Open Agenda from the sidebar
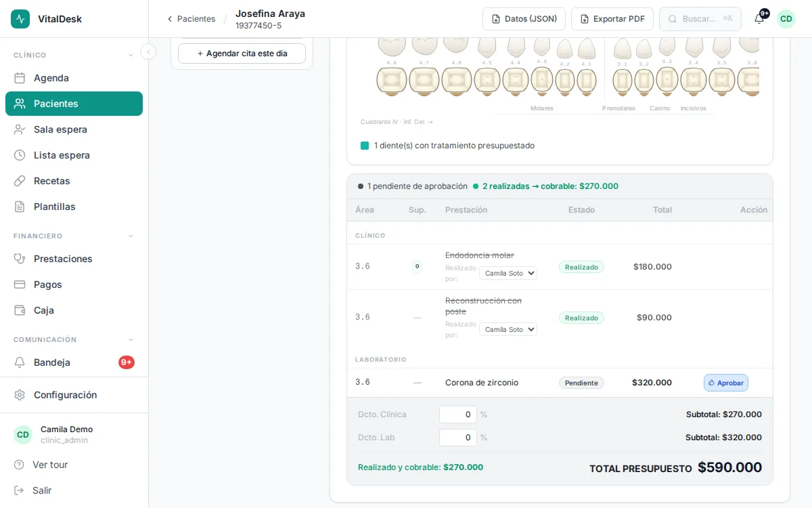The height and width of the screenshot is (508, 812). (x=74, y=78)
